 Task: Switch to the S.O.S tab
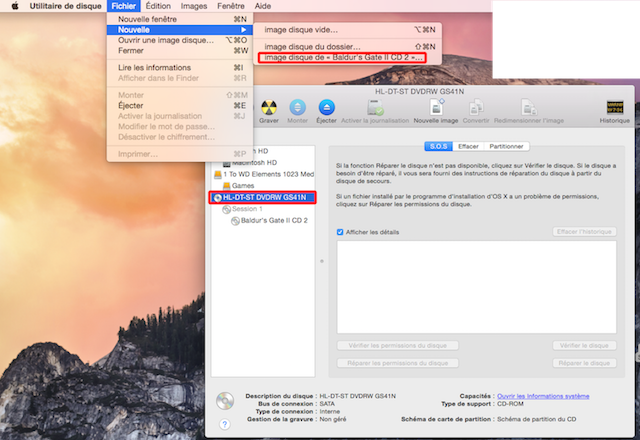(x=438, y=146)
